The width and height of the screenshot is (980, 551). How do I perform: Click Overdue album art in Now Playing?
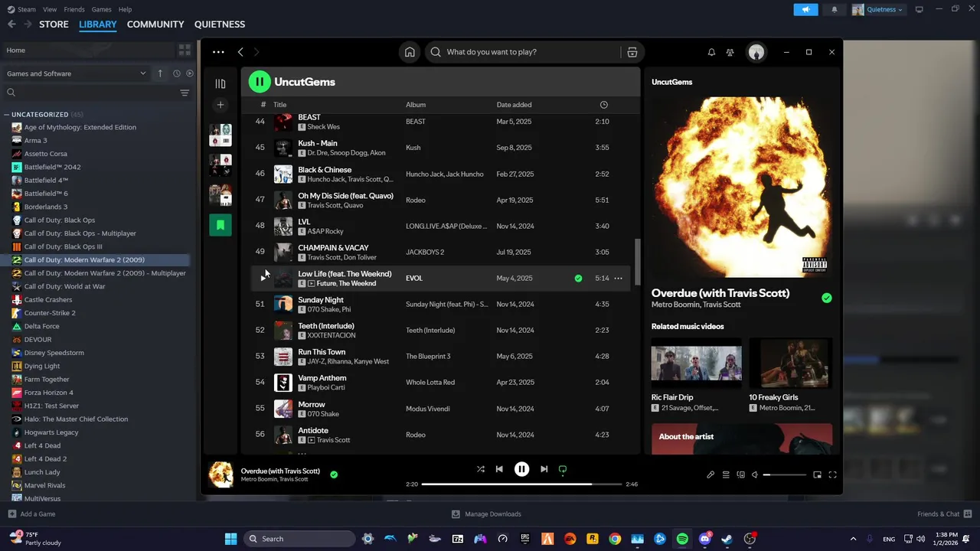click(742, 187)
